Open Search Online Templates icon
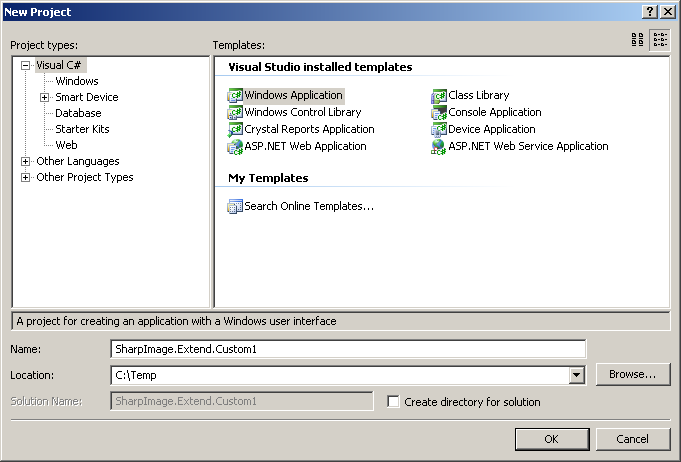681x462 pixels. [x=235, y=207]
